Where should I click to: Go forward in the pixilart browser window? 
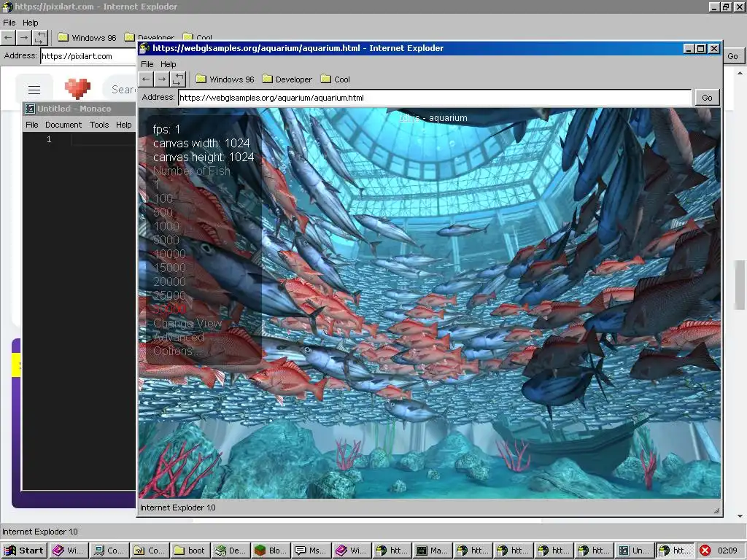[x=24, y=37]
